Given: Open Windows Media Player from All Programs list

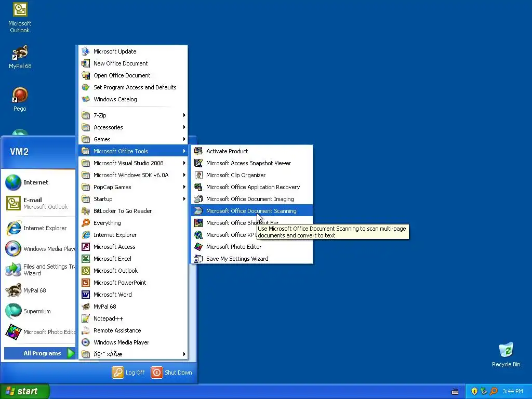Looking at the screenshot, I should (x=133, y=342).
